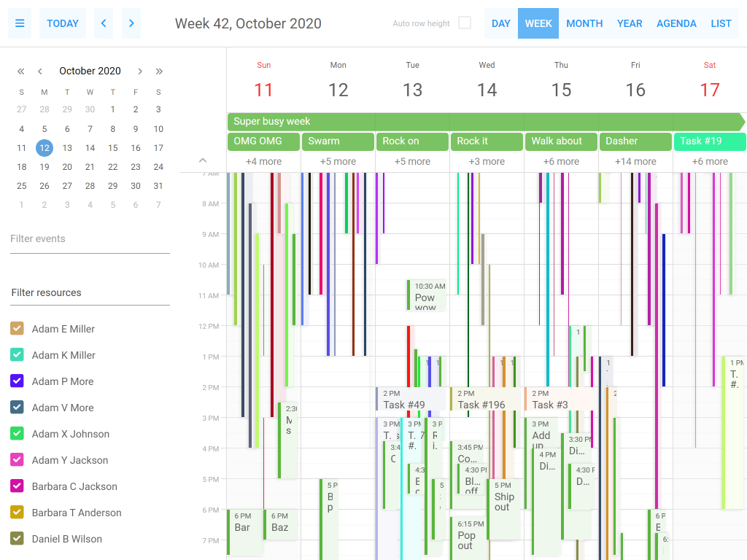Expand '+4 more' events on Sunday
Image resolution: width=747 pixels, height=560 pixels.
(x=263, y=160)
